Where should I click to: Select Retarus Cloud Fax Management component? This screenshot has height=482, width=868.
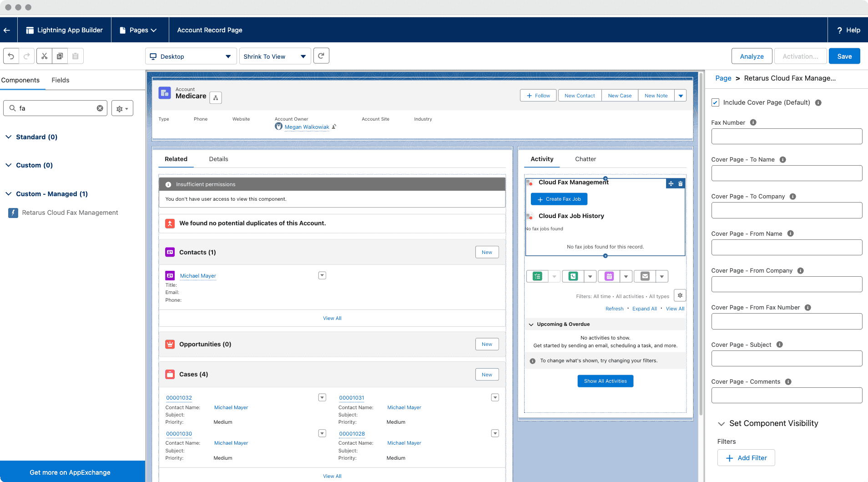click(63, 213)
